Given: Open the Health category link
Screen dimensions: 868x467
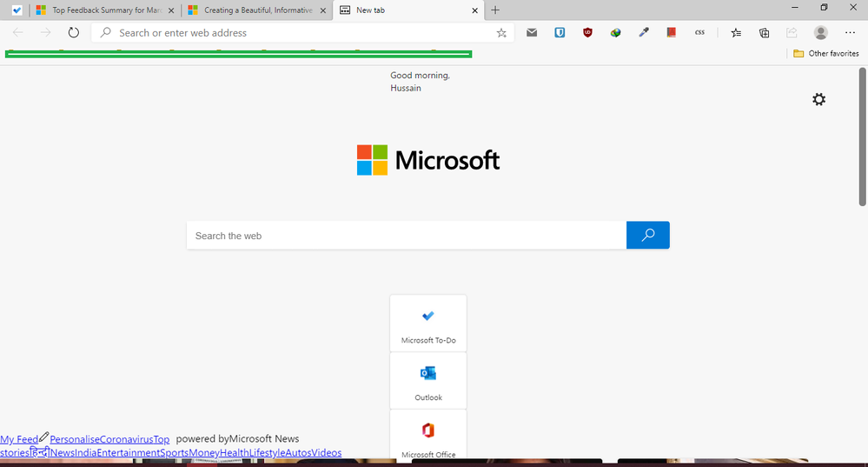Looking at the screenshot, I should point(235,452).
